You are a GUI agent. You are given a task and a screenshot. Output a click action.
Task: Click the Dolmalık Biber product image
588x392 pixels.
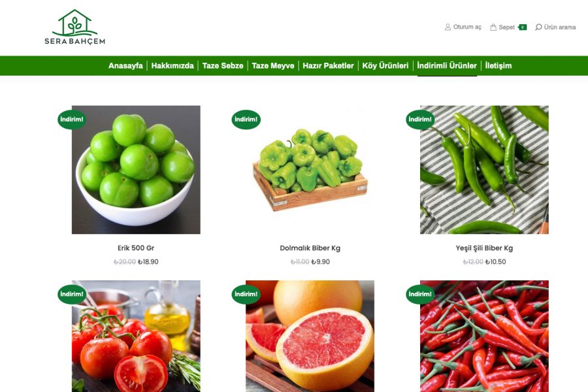tap(310, 170)
